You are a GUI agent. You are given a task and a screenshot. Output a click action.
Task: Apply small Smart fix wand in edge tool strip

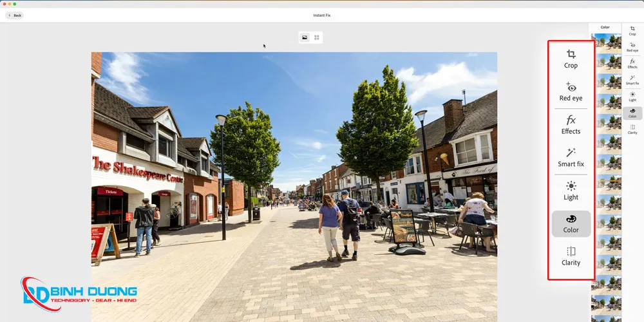(x=632, y=80)
